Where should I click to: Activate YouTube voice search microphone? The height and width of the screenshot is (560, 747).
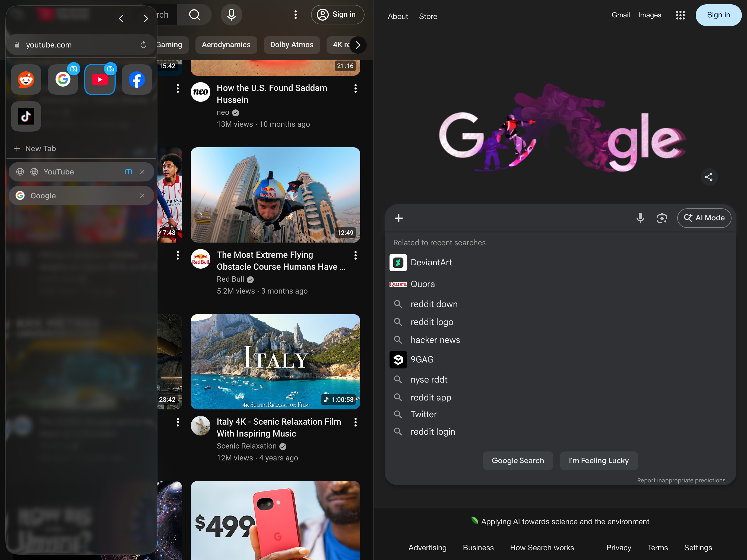pos(231,14)
